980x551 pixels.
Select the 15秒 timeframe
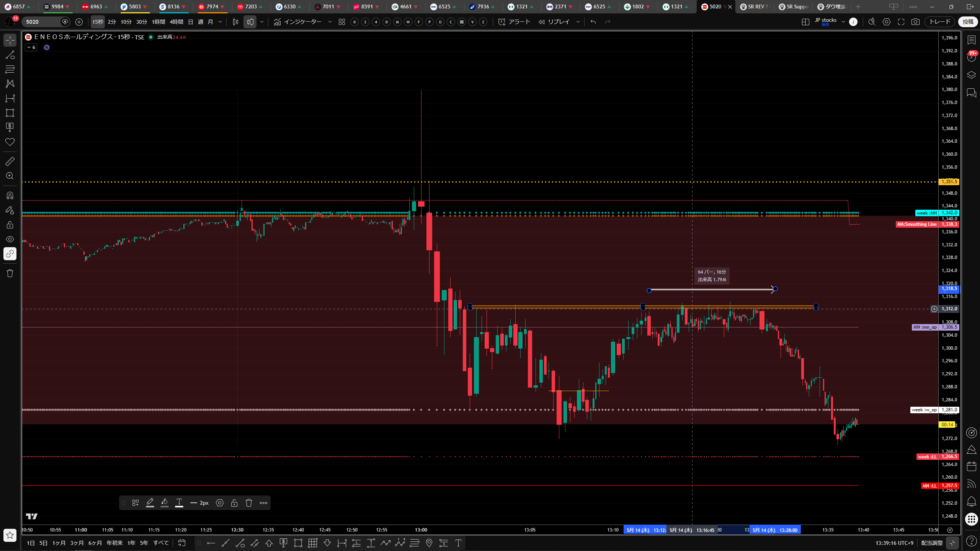(x=98, y=22)
